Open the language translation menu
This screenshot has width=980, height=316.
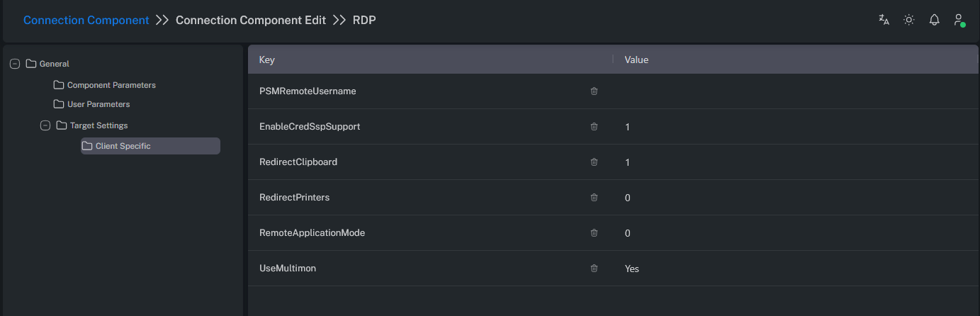pos(884,20)
